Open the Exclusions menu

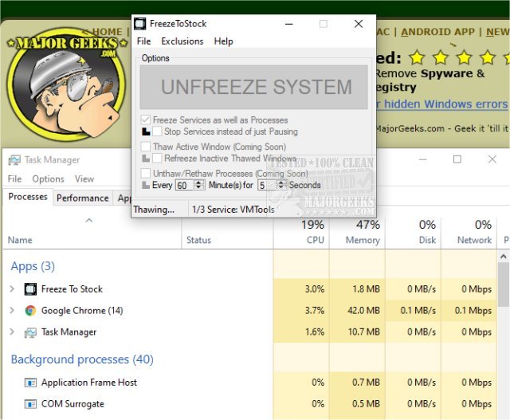[182, 41]
